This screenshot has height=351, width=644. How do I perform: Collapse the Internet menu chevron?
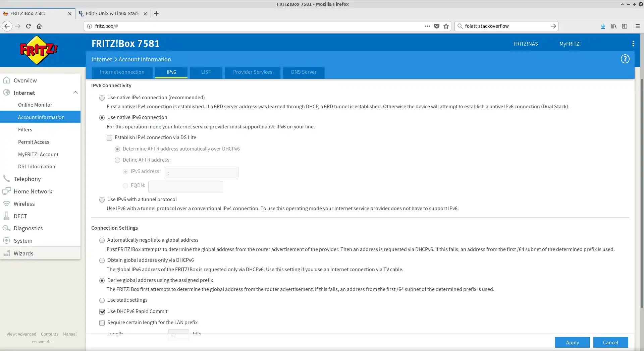point(75,93)
